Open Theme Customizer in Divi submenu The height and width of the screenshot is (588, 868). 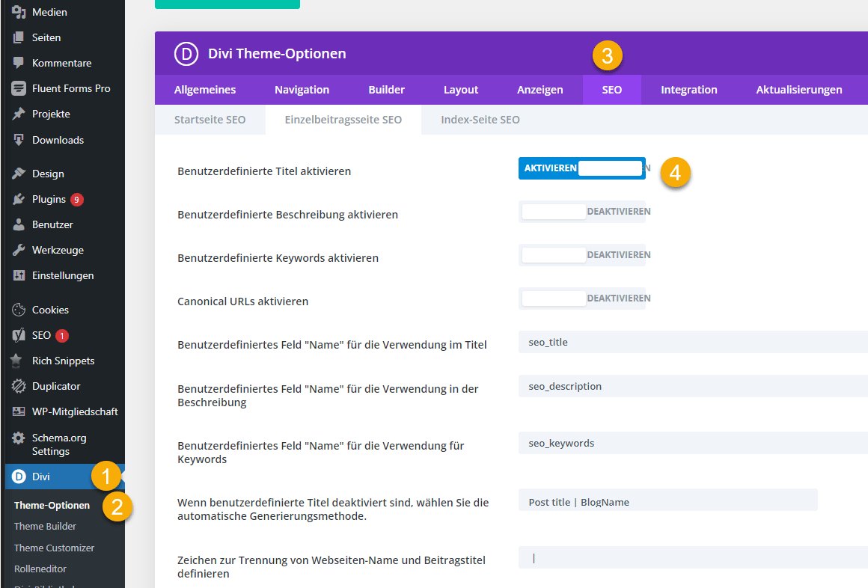54,548
